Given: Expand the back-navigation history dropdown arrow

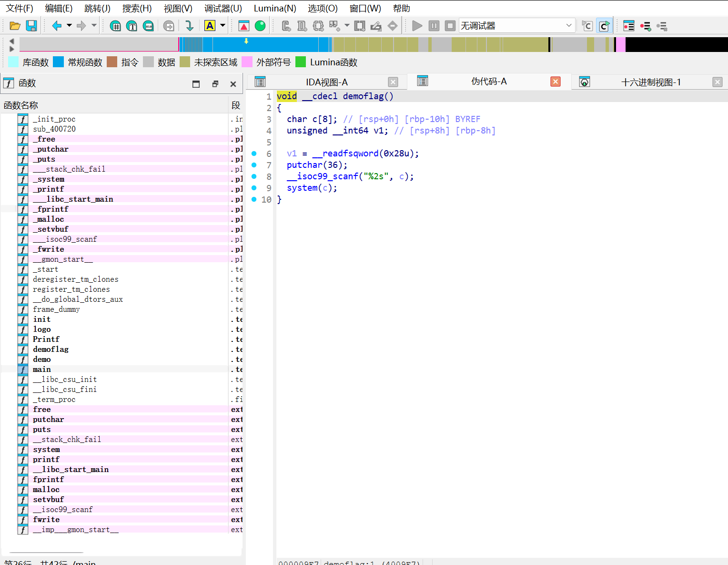Looking at the screenshot, I should pyautogui.click(x=69, y=26).
